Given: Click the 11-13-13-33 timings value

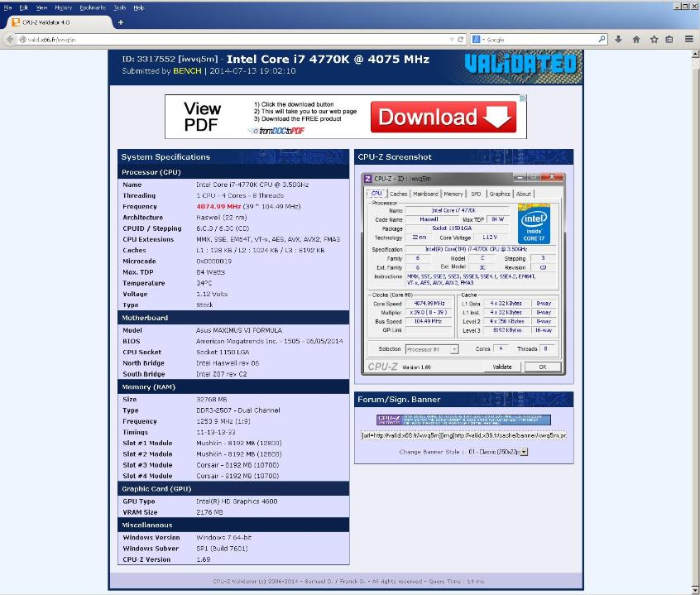Looking at the screenshot, I should pos(216,432).
